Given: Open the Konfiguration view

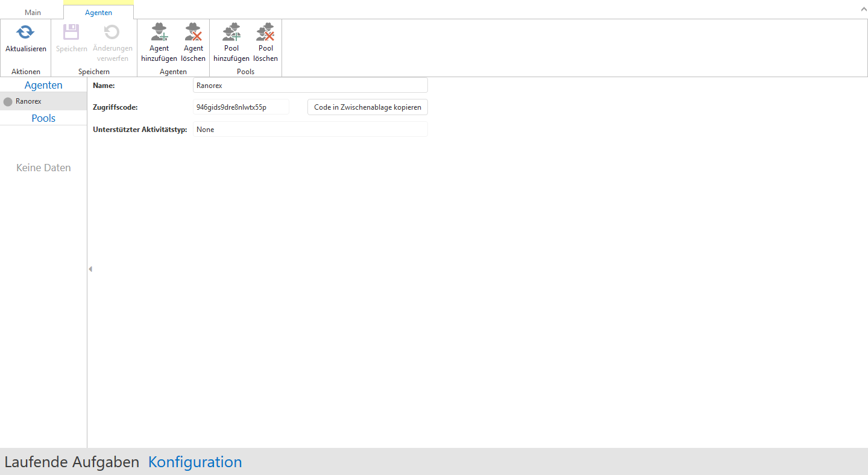Looking at the screenshot, I should [x=195, y=462].
